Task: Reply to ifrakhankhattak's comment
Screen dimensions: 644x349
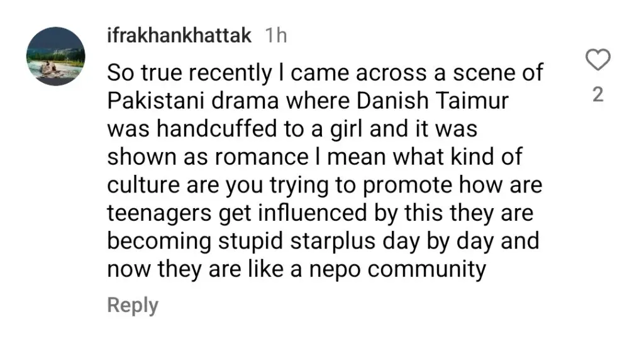Action: tap(133, 306)
